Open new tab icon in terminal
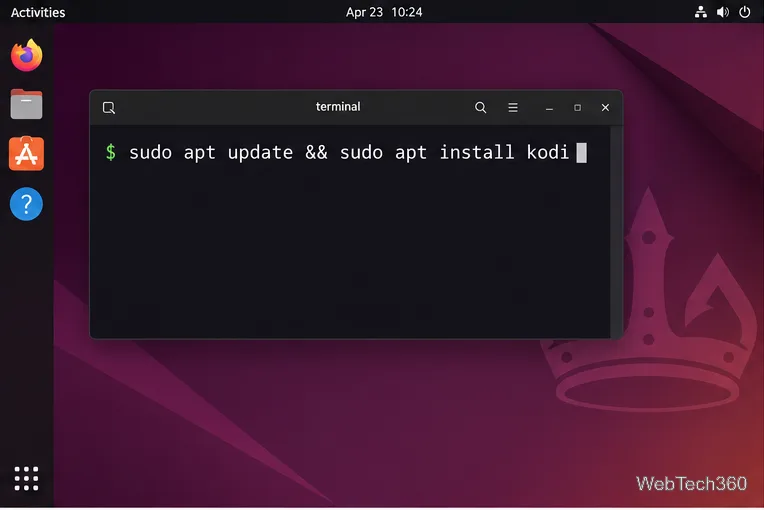Viewport: 764px width, 510px height. coord(109,108)
